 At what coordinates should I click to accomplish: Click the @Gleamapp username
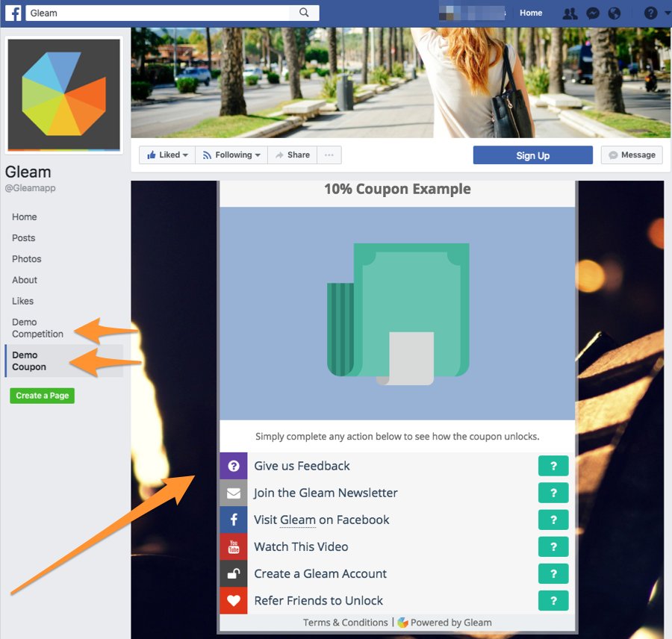coord(30,188)
